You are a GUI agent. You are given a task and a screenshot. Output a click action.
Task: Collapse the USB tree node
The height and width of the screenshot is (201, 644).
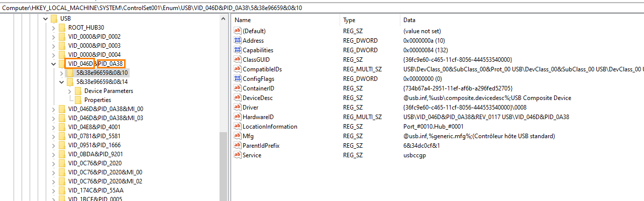point(46,19)
